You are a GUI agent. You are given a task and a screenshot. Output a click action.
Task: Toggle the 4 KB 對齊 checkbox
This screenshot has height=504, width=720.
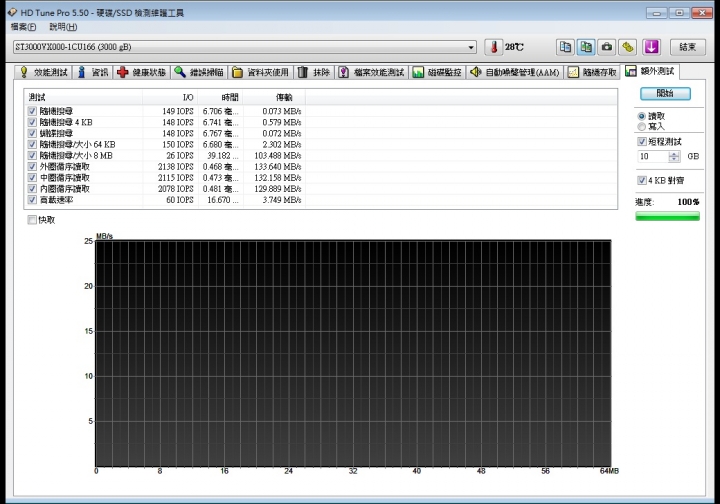point(642,180)
